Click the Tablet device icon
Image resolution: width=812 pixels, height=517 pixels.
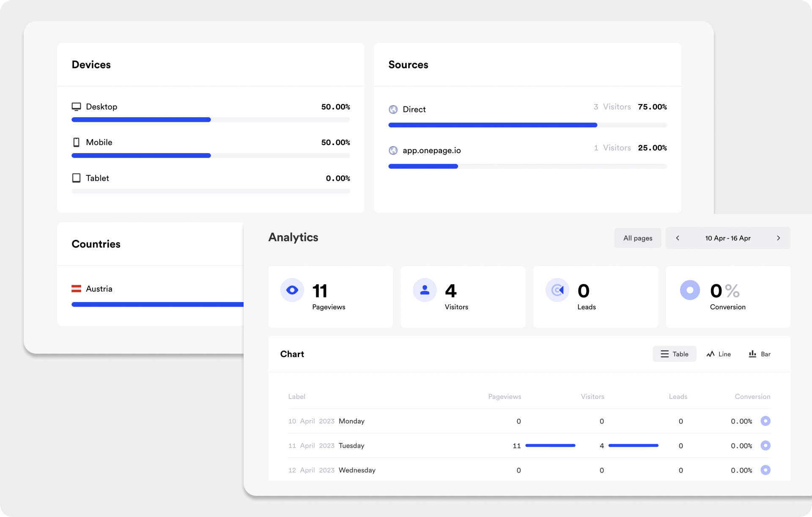point(77,178)
